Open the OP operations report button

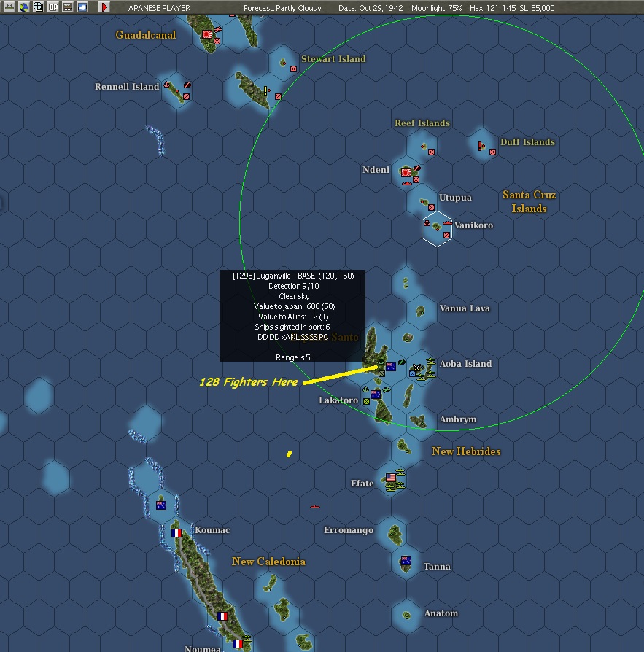pyautogui.click(x=53, y=7)
